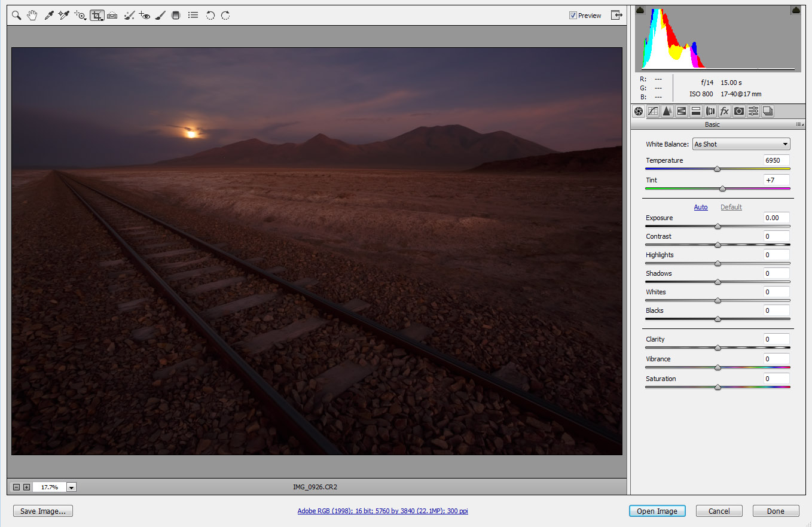The width and height of the screenshot is (812, 527).
Task: Click the 17.7% zoom level field
Action: [x=50, y=488]
